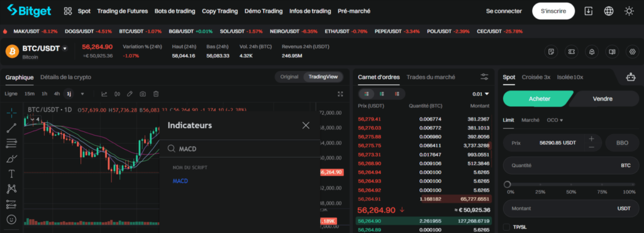Open the price alert bell icon
The image size is (644, 233).
point(592,51)
